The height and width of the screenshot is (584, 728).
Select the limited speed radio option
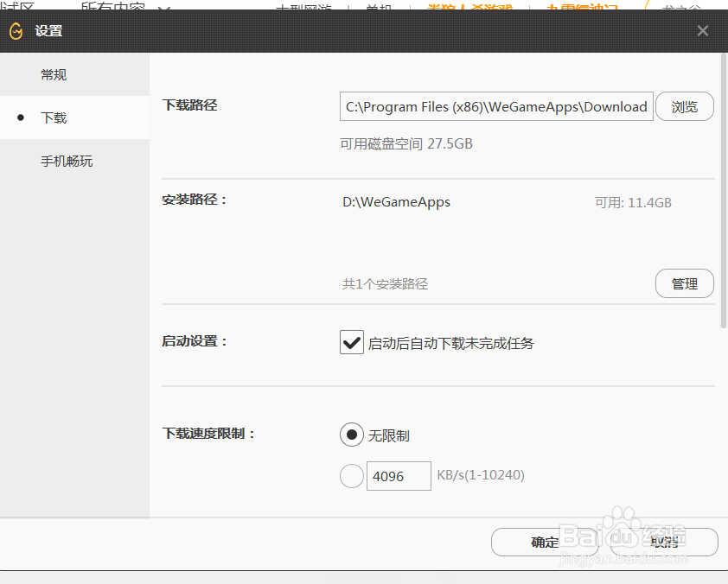352,476
